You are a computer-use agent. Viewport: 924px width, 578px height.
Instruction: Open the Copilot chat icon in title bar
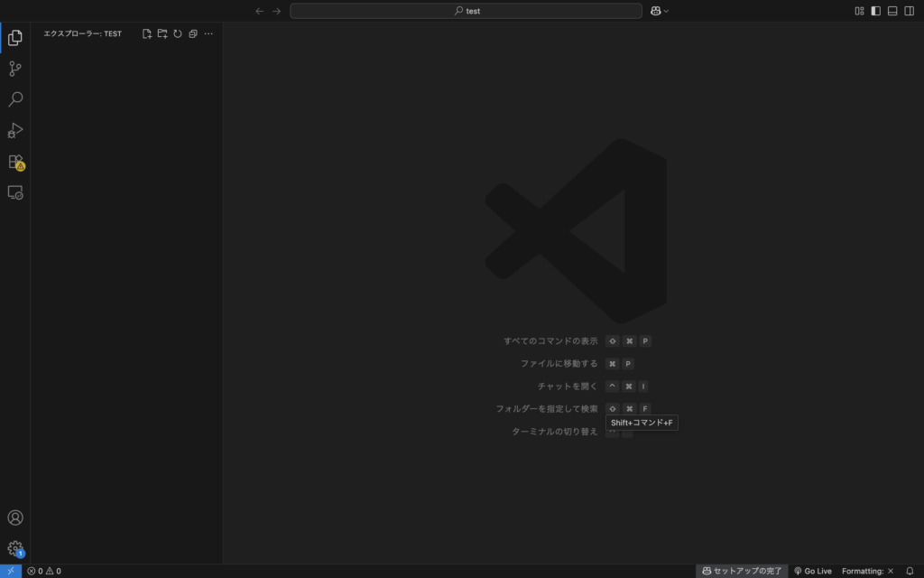pos(655,11)
